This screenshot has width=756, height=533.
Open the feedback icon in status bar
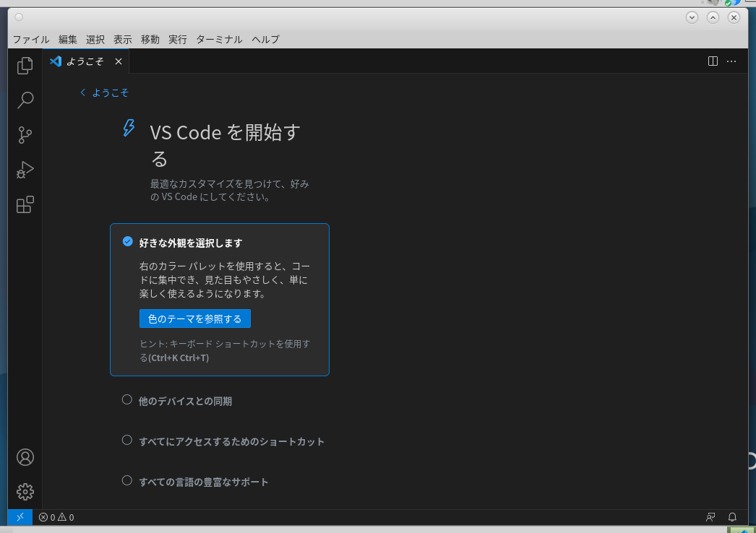[x=710, y=517]
